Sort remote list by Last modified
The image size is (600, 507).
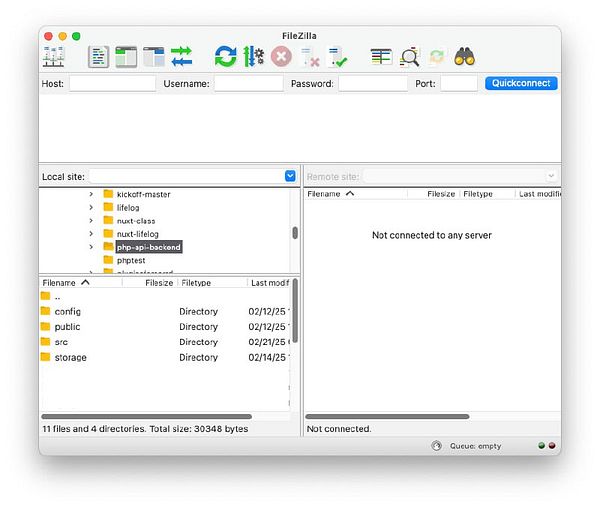pyautogui.click(x=540, y=194)
